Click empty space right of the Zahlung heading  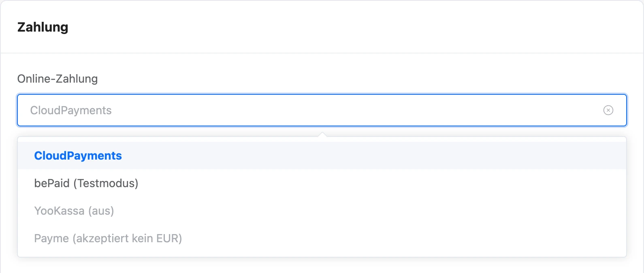coord(352,27)
